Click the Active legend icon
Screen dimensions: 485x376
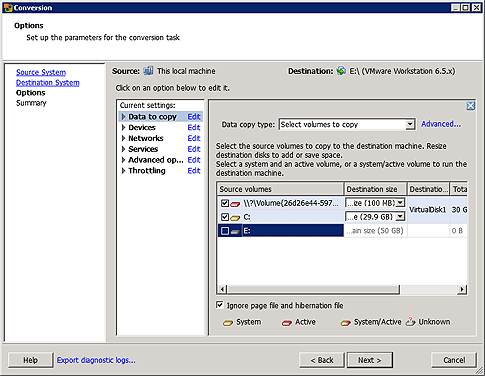287,323
